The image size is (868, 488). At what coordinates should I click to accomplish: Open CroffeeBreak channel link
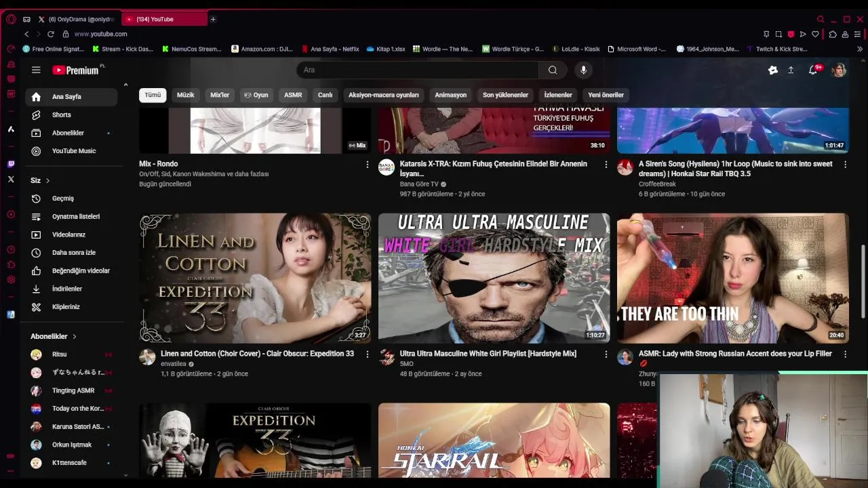click(657, 184)
